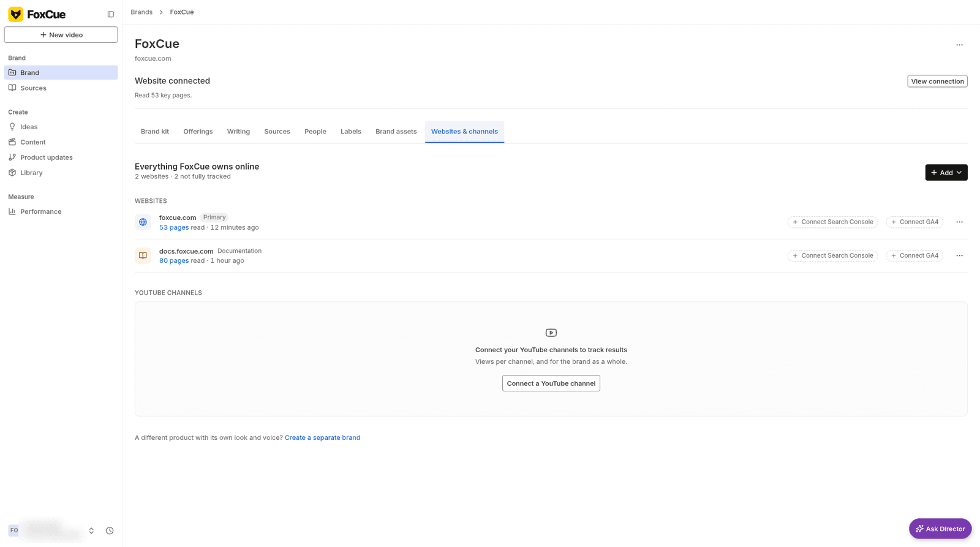Open Performance in sidebar

click(x=61, y=211)
